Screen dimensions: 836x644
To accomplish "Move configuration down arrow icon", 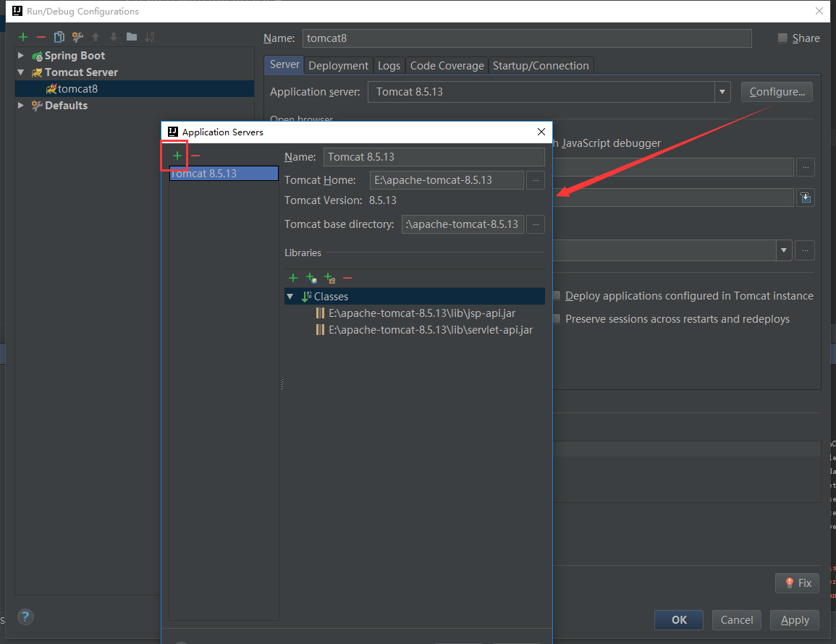I will point(114,37).
